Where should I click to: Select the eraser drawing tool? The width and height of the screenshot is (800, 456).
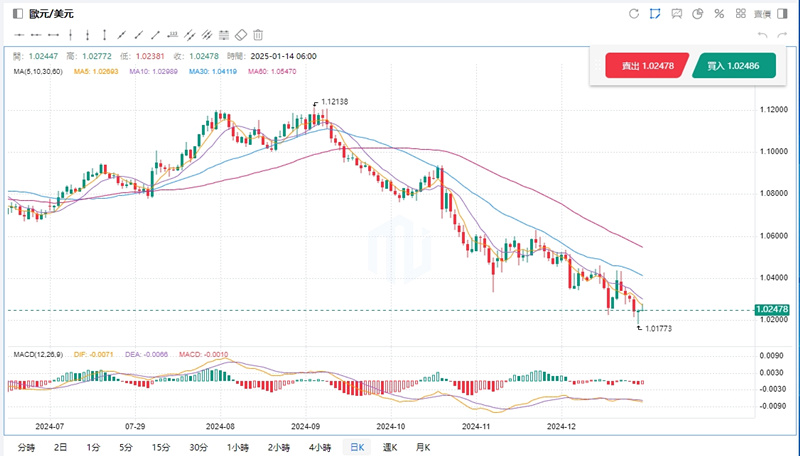point(240,35)
